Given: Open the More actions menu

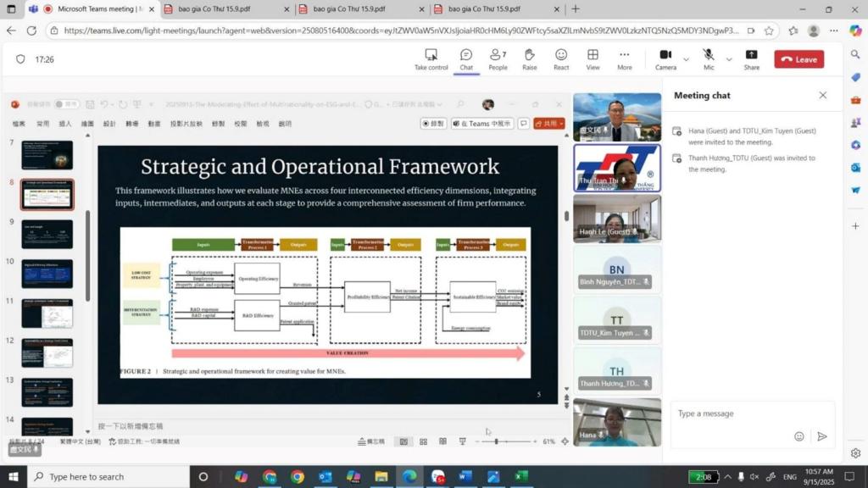Looking at the screenshot, I should pyautogui.click(x=625, y=59).
